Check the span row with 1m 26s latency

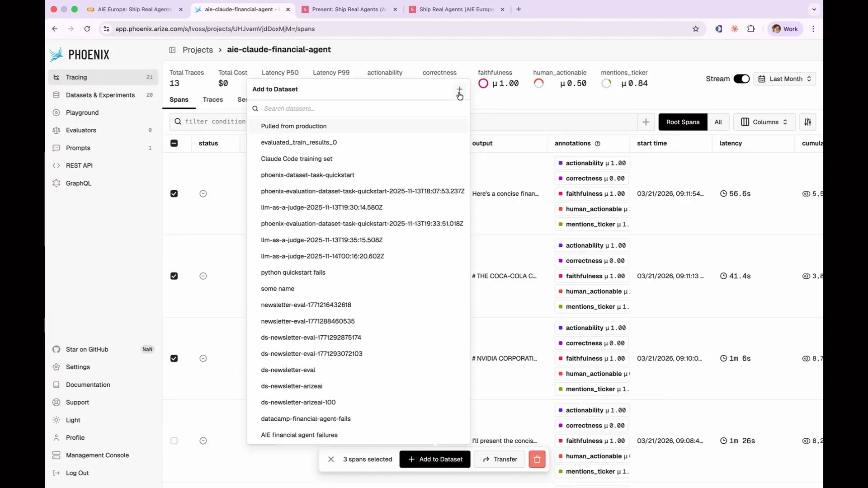click(174, 441)
